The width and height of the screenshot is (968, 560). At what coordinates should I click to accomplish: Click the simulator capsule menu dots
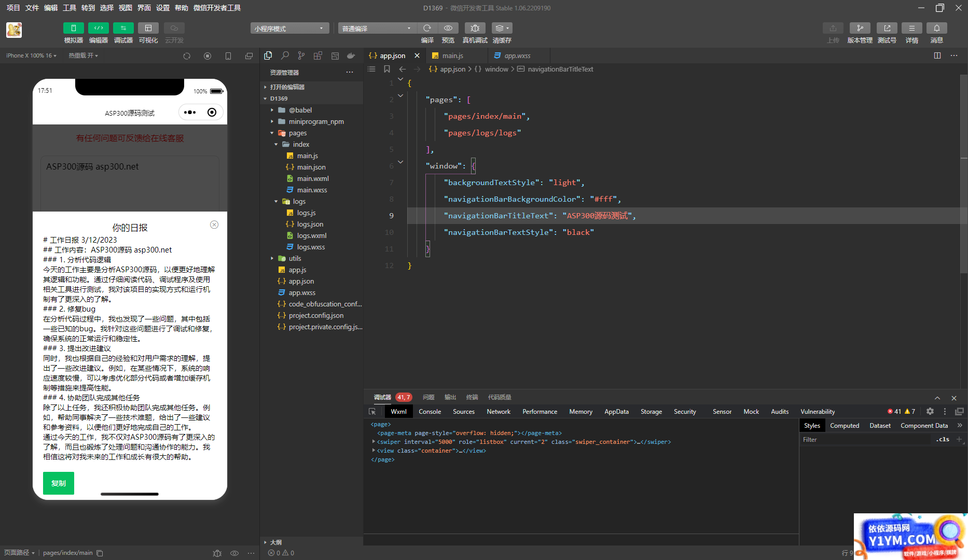190,113
